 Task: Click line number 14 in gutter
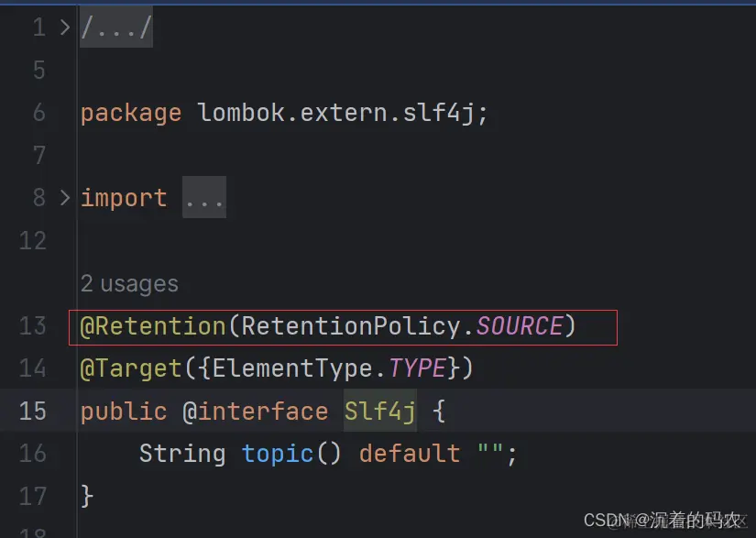click(33, 368)
